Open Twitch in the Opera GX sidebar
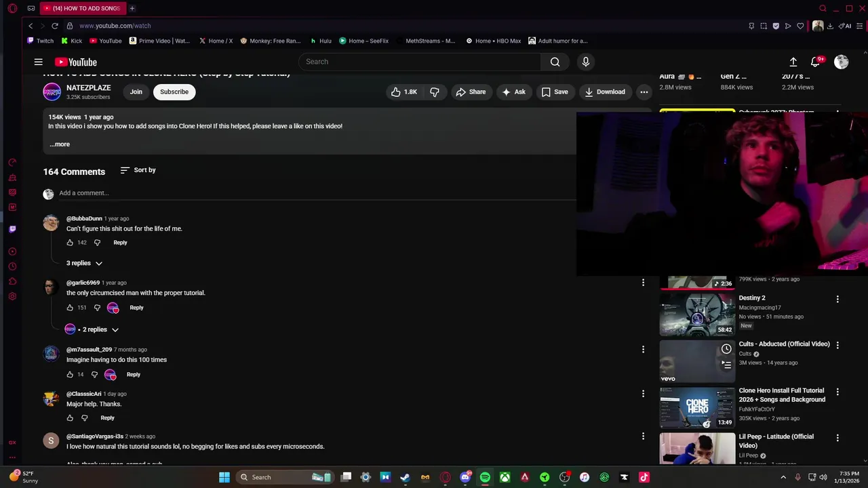 pyautogui.click(x=12, y=229)
